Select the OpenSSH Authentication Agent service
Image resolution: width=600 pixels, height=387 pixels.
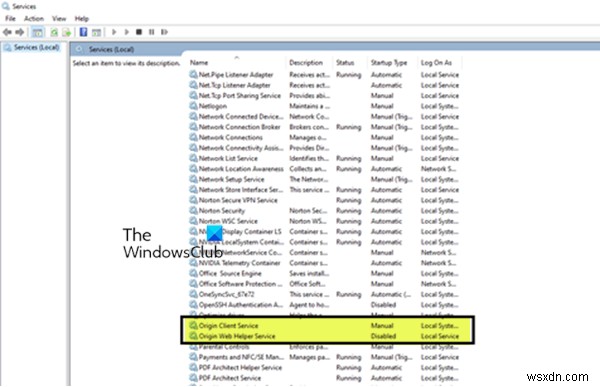coord(241,305)
